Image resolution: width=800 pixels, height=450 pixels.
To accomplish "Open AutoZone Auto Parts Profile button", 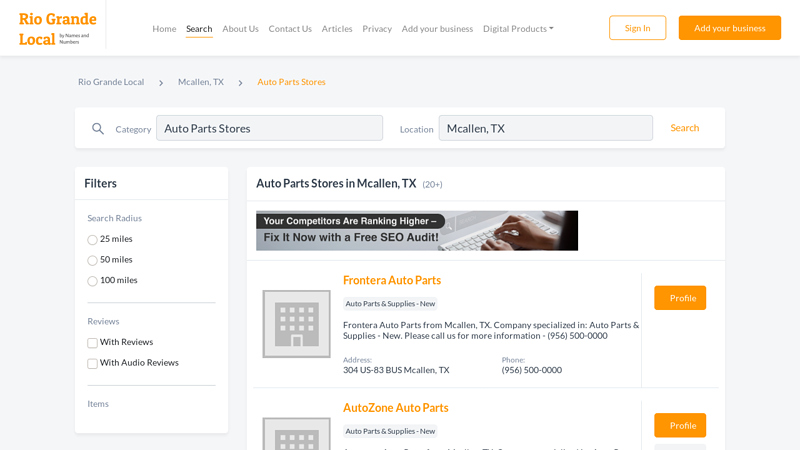I will click(x=680, y=426).
